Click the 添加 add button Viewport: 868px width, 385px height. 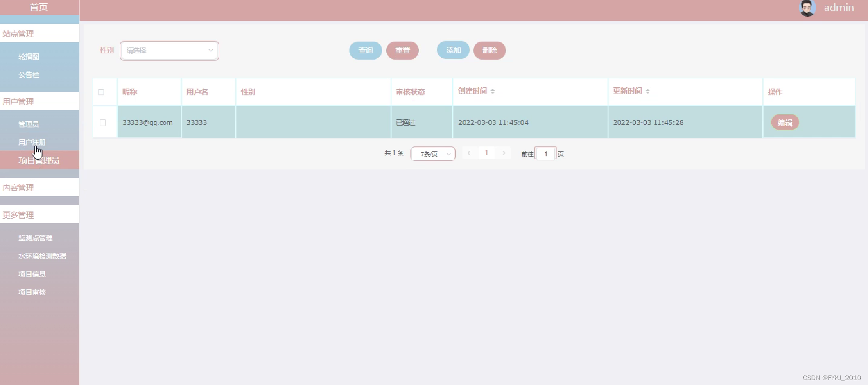tap(453, 50)
